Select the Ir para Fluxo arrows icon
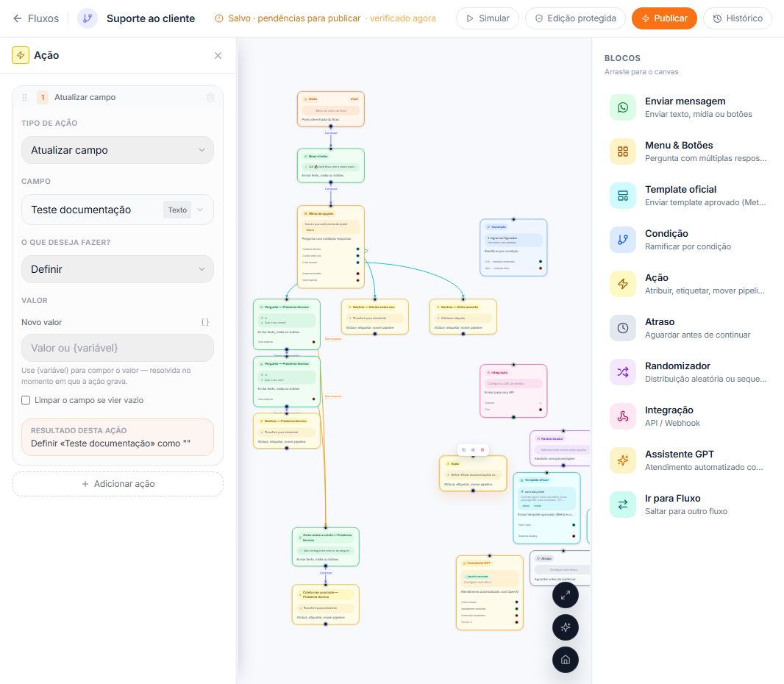Screen dimensions: 784x684 [623, 505]
